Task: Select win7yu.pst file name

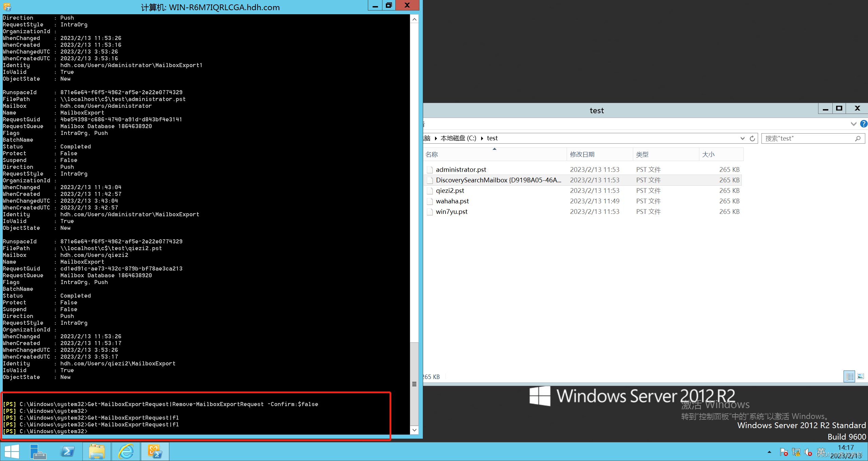Action: [x=452, y=212]
